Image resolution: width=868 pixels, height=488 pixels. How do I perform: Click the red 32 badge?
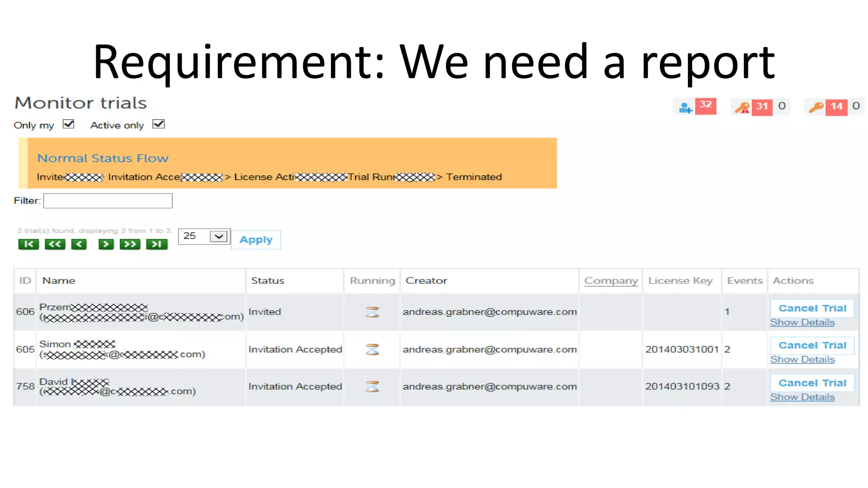coord(706,105)
